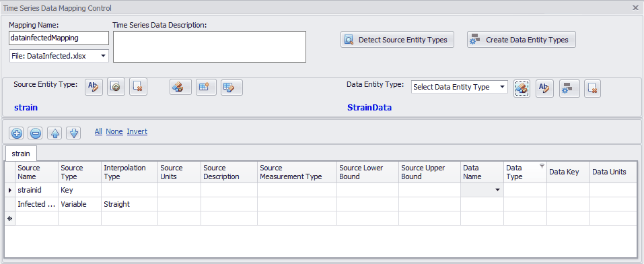
Task: Click the Time Series Data Description box
Action: (x=209, y=47)
